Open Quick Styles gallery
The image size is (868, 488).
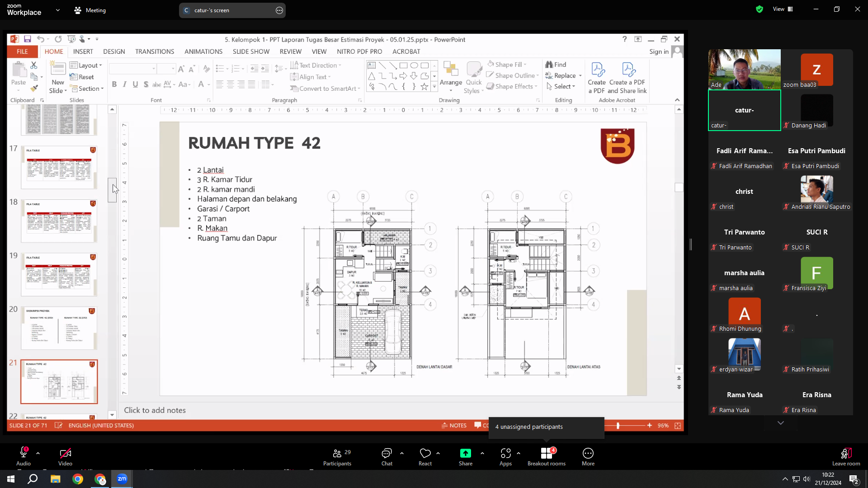[x=474, y=78]
